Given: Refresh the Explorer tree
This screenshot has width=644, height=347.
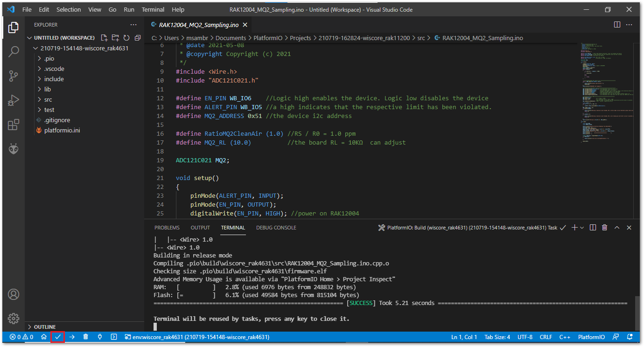Looking at the screenshot, I should click(126, 38).
